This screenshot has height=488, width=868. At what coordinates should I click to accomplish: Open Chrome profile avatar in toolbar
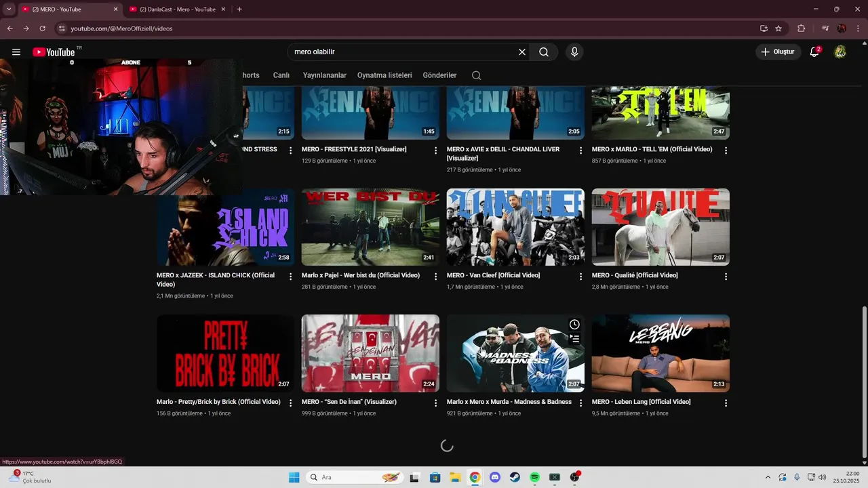[842, 28]
